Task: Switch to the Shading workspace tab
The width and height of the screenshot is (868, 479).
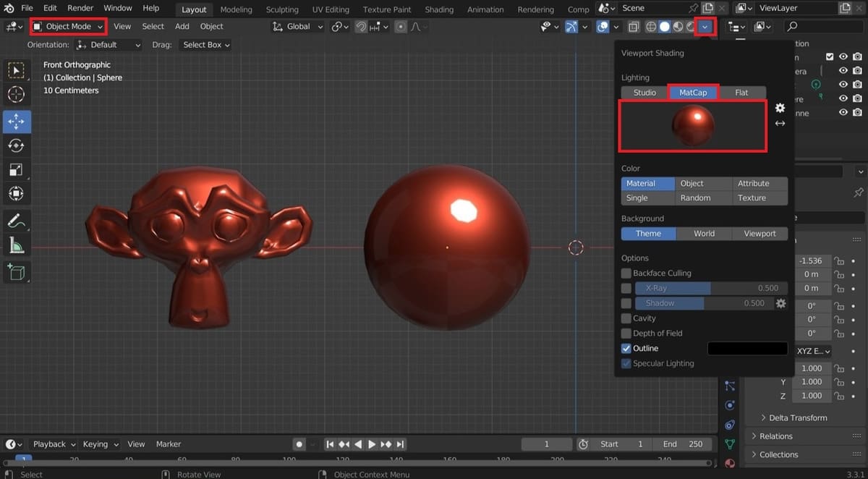Action: click(x=439, y=9)
